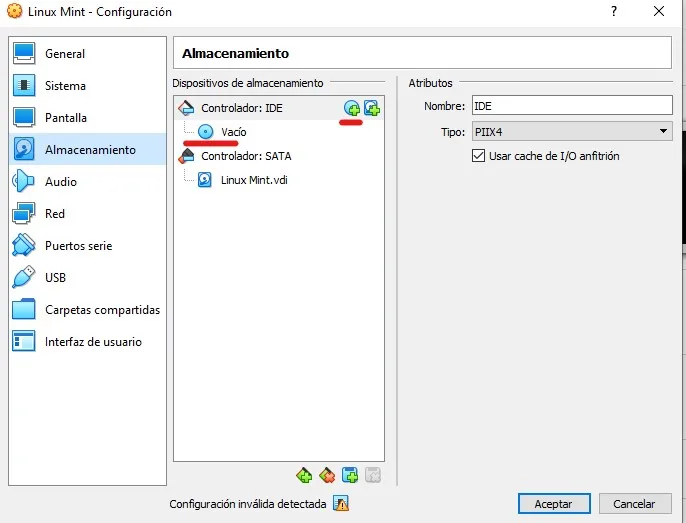Add optical drive to IDE controller
This screenshot has height=523, width=686.
352,108
